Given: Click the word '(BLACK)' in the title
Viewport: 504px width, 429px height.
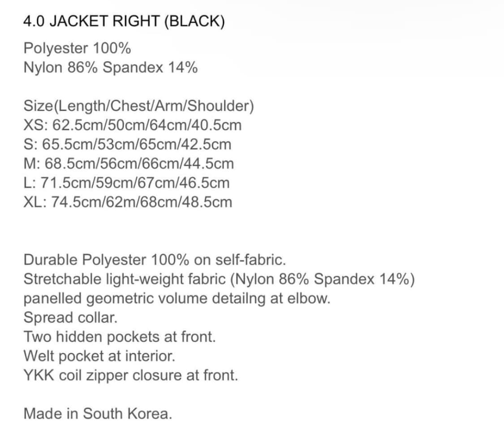Looking at the screenshot, I should point(194,22).
